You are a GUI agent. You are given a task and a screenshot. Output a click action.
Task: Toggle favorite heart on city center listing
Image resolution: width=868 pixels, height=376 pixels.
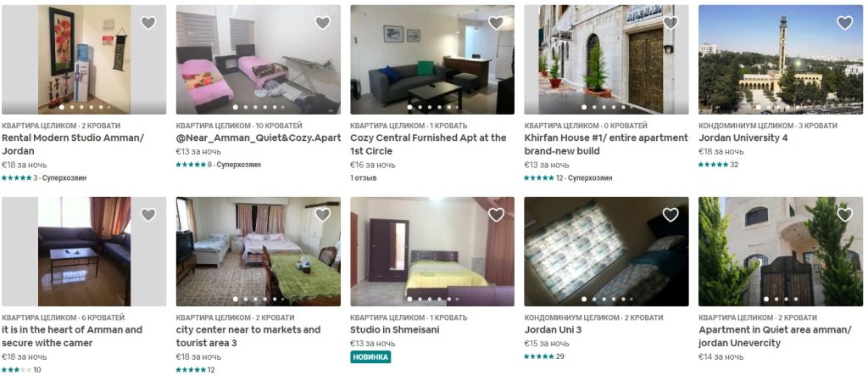click(x=322, y=215)
